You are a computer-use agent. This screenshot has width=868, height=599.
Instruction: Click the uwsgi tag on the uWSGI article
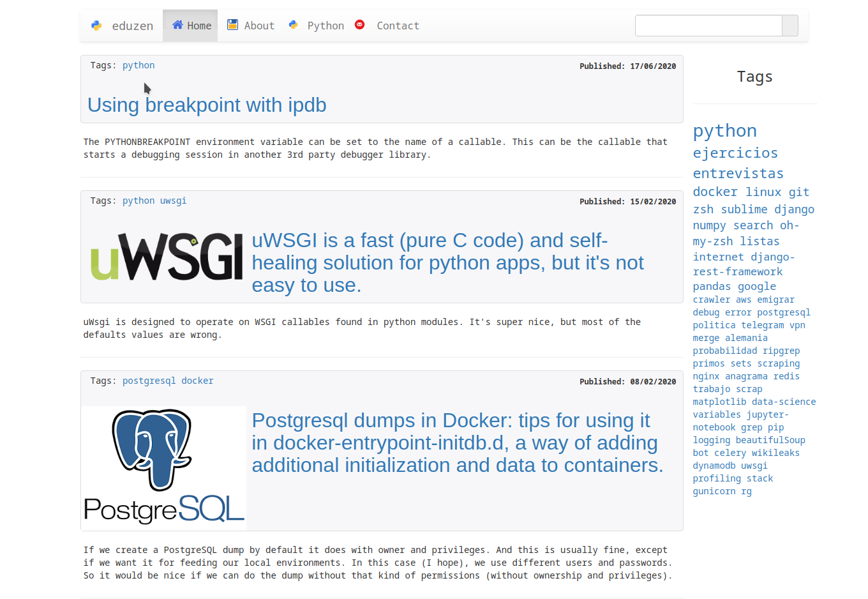pyautogui.click(x=173, y=200)
